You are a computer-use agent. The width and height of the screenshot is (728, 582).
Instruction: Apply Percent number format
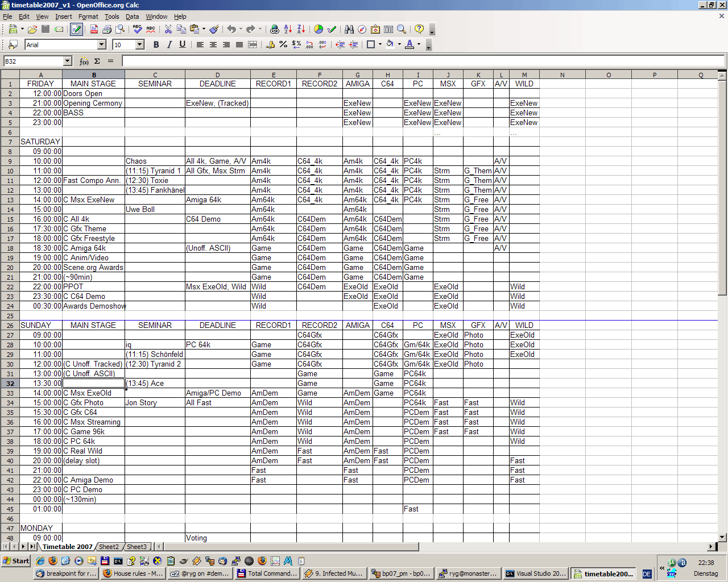283,44
